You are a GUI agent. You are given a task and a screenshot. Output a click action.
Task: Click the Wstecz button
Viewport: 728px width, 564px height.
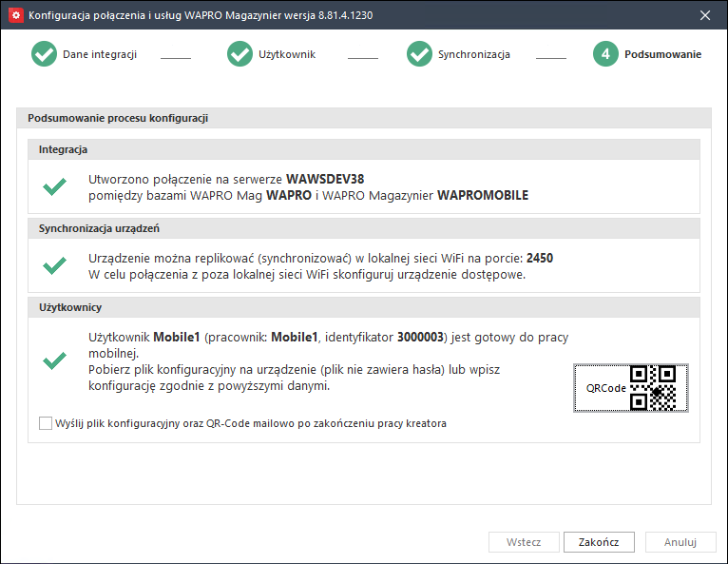(524, 542)
